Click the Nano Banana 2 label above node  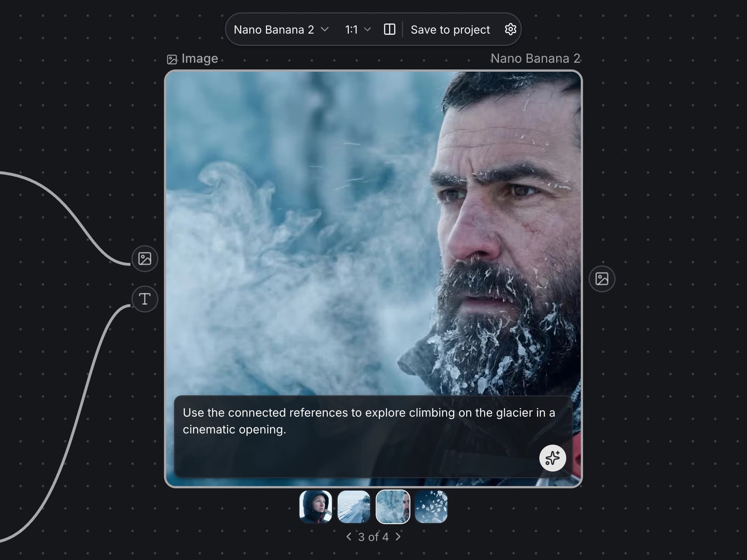click(535, 58)
